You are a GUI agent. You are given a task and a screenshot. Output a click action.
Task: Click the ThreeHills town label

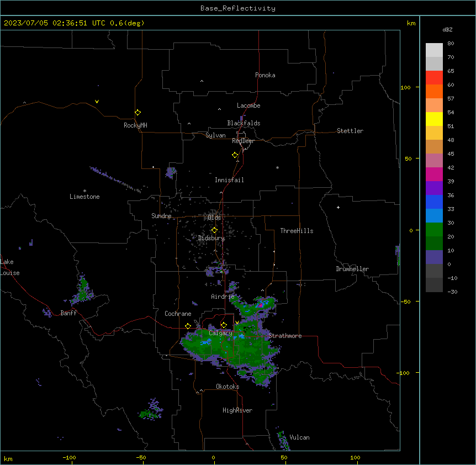[297, 231]
